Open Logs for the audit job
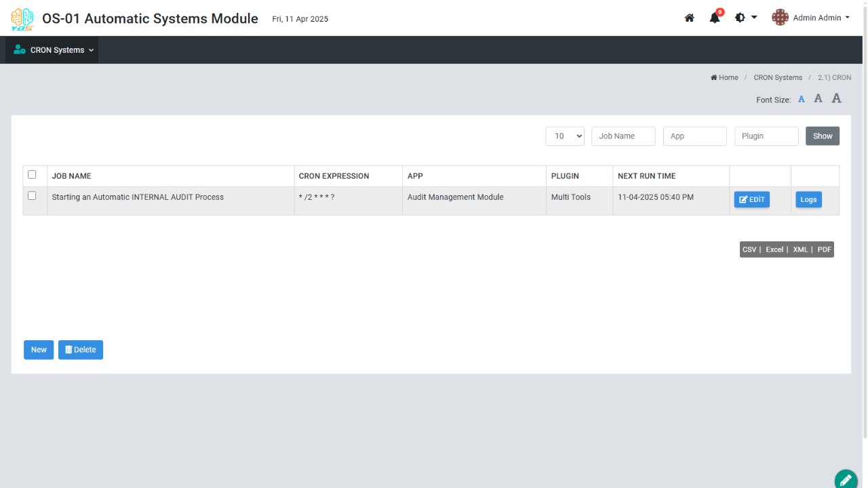 [808, 199]
